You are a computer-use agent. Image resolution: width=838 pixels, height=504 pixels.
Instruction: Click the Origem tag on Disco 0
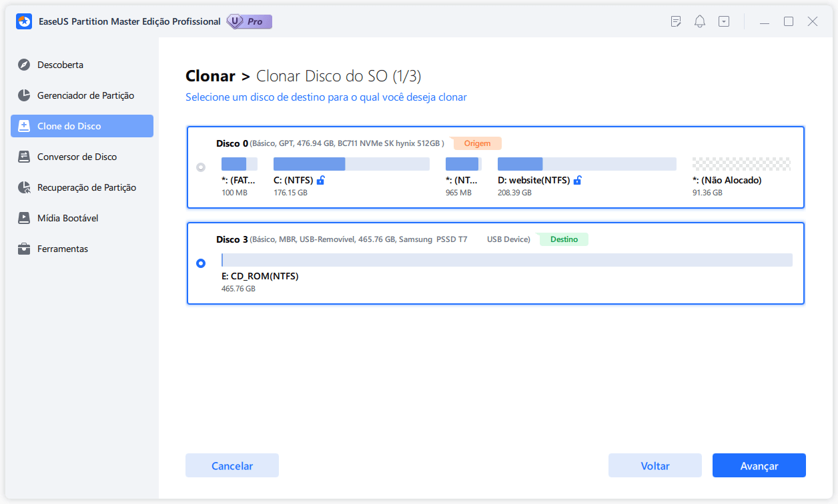(x=478, y=143)
